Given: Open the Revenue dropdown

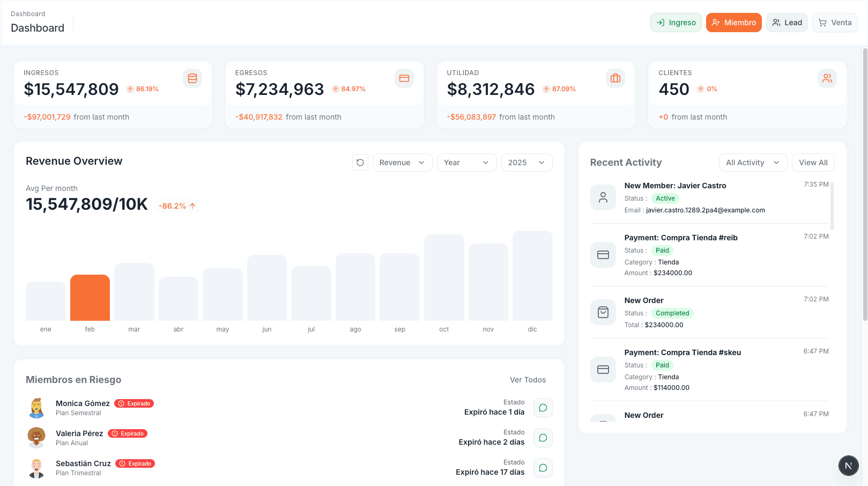Looking at the screenshot, I should coord(402,162).
